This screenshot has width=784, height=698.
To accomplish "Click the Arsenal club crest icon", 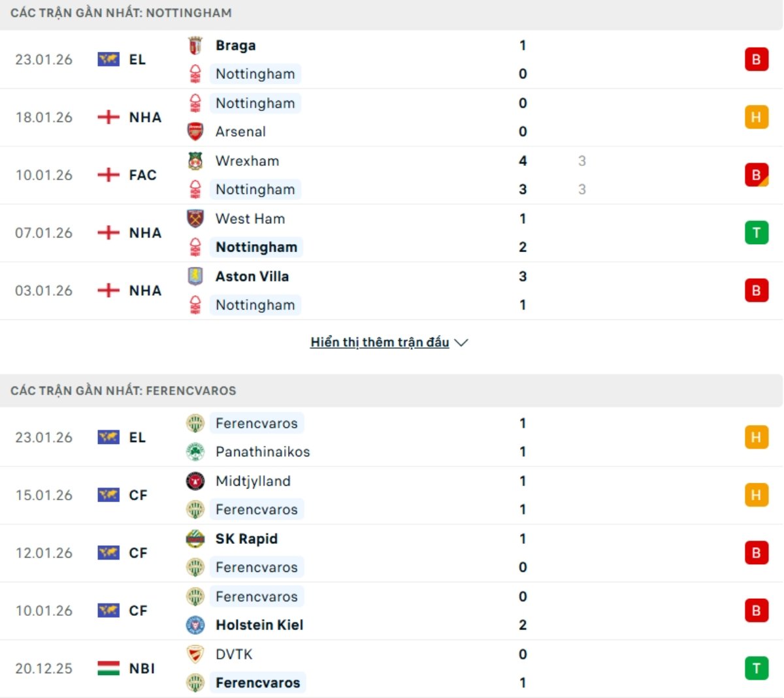I will 195,132.
